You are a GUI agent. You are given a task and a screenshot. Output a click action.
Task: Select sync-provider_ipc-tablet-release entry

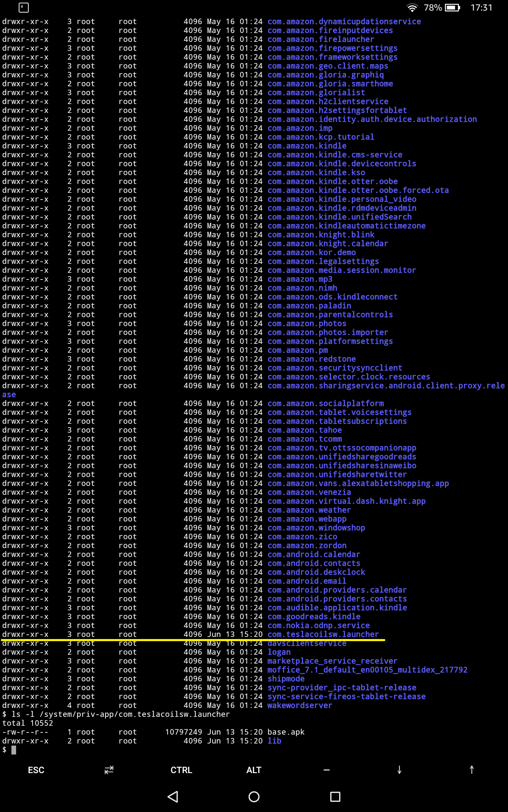click(342, 688)
